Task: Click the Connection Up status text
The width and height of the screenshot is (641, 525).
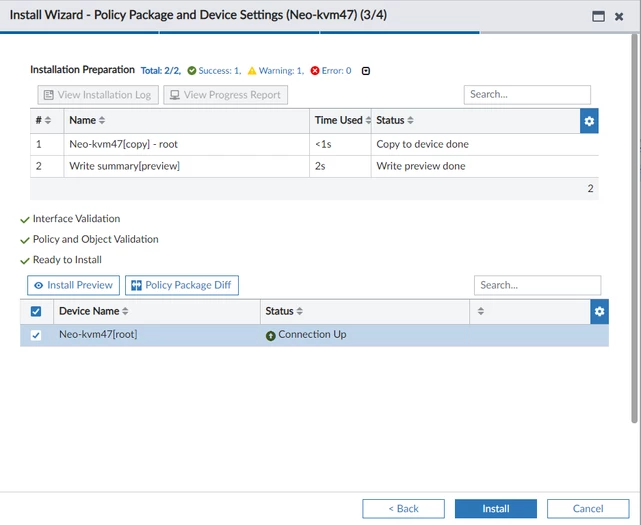Action: (x=312, y=334)
